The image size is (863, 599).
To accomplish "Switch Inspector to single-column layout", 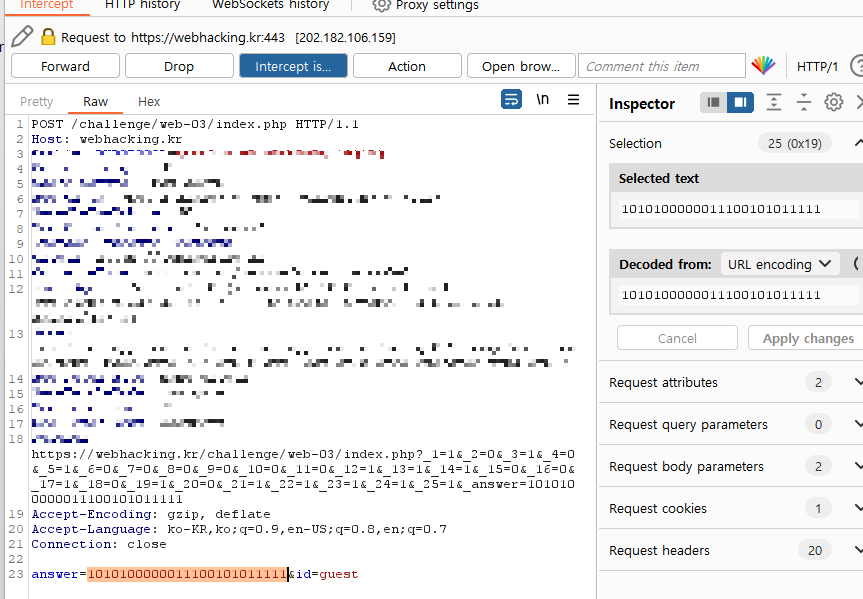I will (713, 102).
